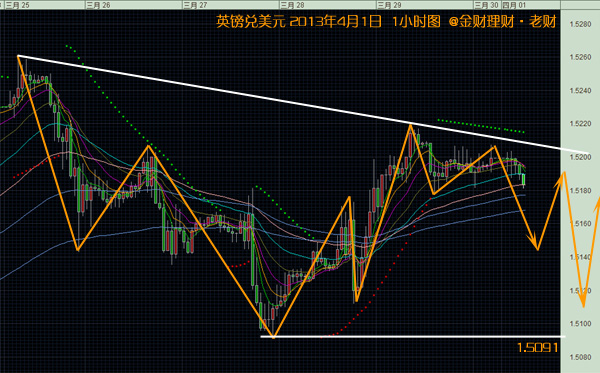Select the 三月 28 date marker
The height and width of the screenshot is (373, 600).
(292, 5)
